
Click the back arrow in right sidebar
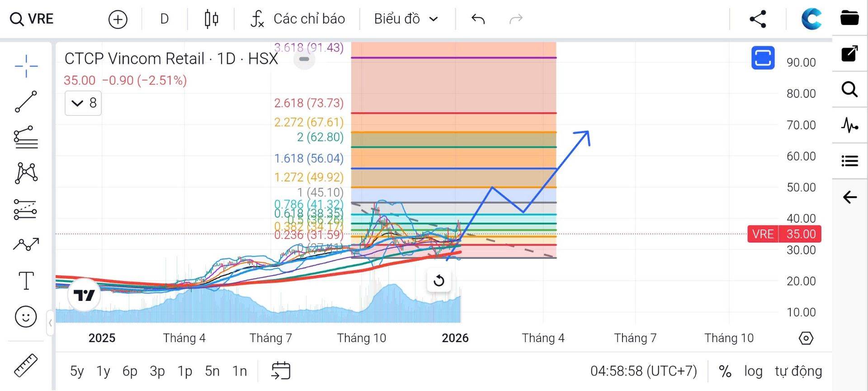(x=850, y=197)
